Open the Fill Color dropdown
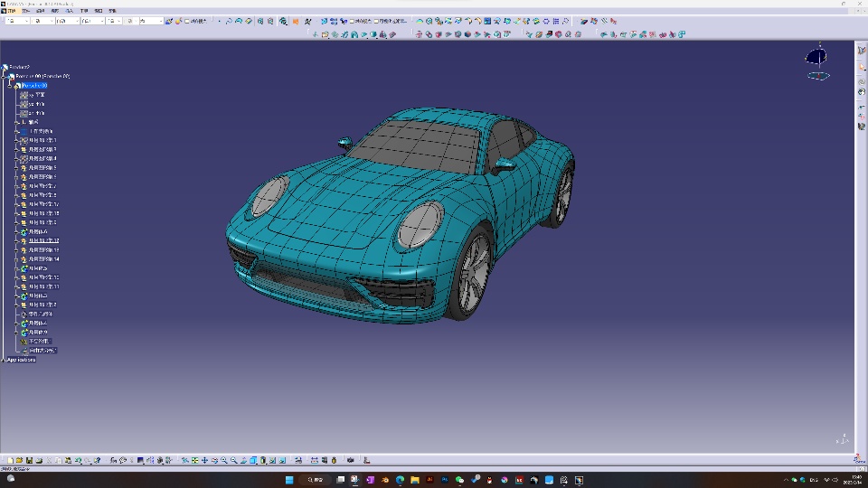This screenshot has height=488, width=868. 17,21
